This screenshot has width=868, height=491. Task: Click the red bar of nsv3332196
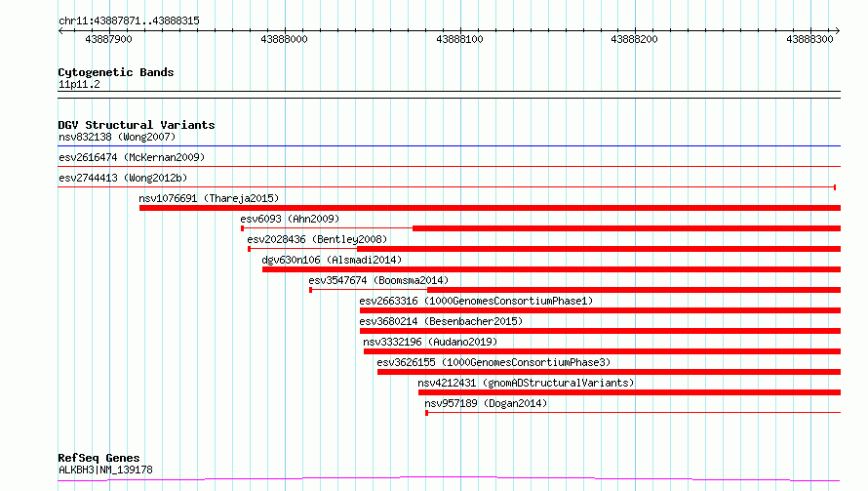[603, 351]
